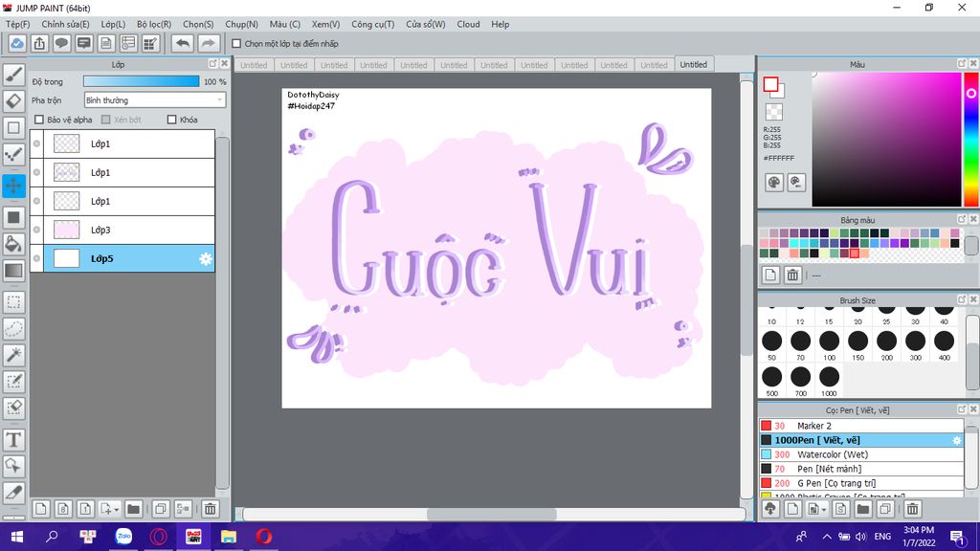The width and height of the screenshot is (980, 551).
Task: Open the Cloud menu
Action: coord(468,24)
